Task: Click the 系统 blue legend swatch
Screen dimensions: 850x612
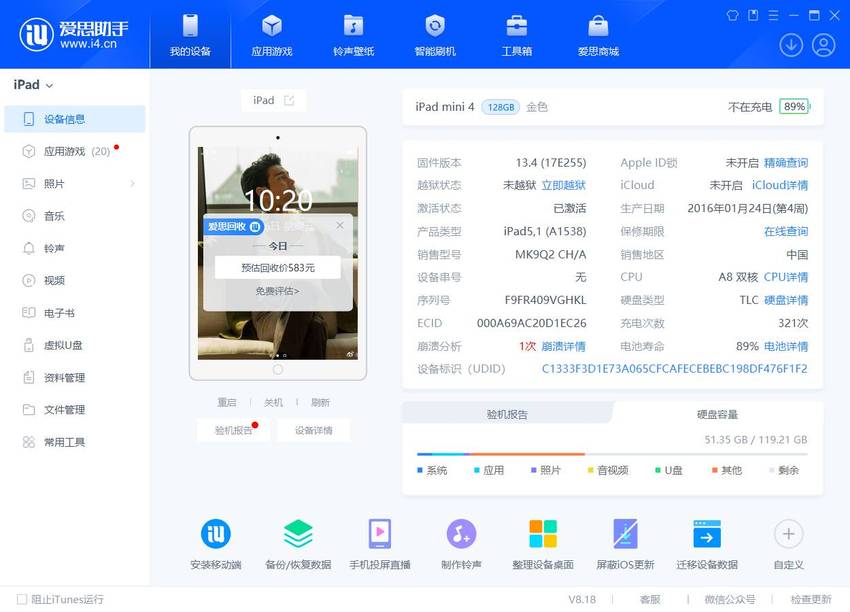Action: click(420, 470)
